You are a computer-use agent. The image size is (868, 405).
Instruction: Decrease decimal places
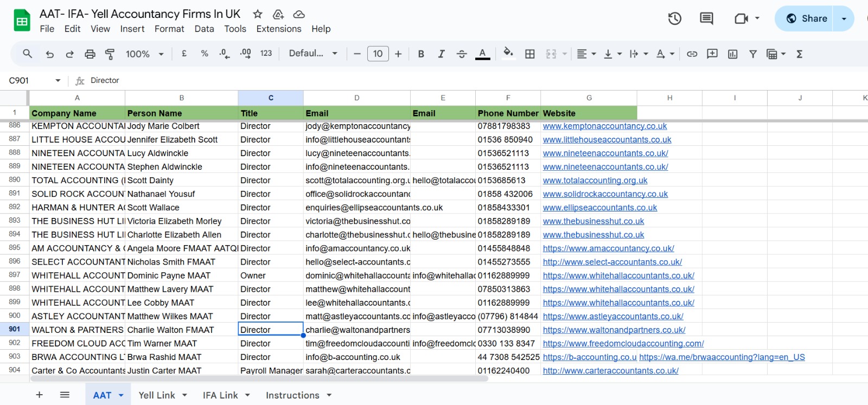tap(225, 54)
